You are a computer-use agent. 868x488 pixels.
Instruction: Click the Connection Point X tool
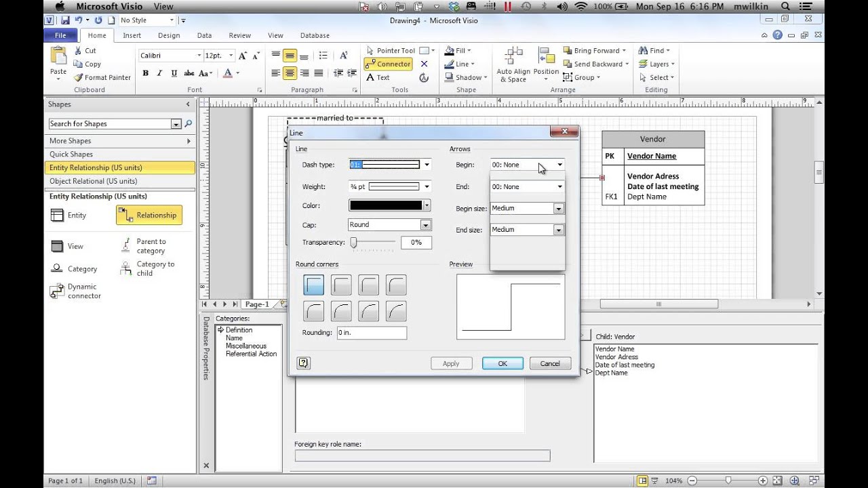point(424,64)
